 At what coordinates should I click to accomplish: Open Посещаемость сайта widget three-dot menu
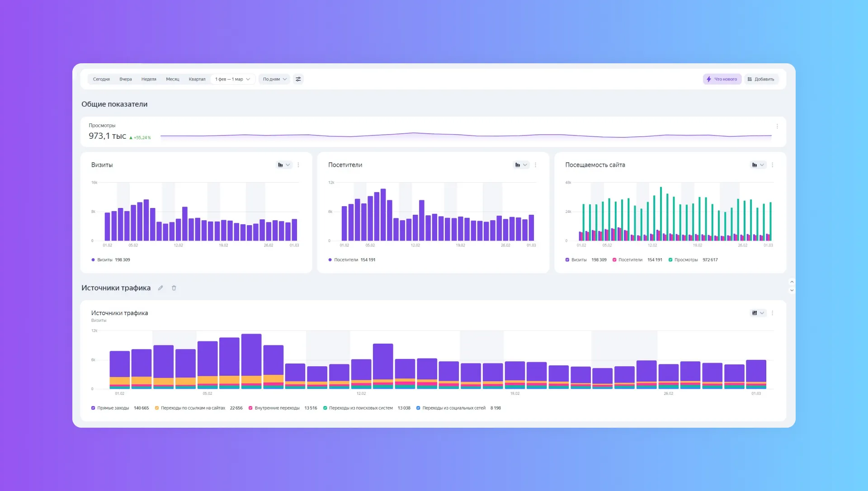click(x=772, y=165)
